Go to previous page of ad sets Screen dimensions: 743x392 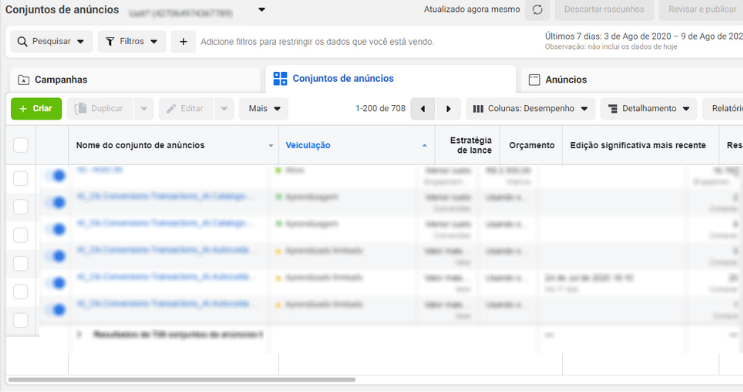coord(423,109)
